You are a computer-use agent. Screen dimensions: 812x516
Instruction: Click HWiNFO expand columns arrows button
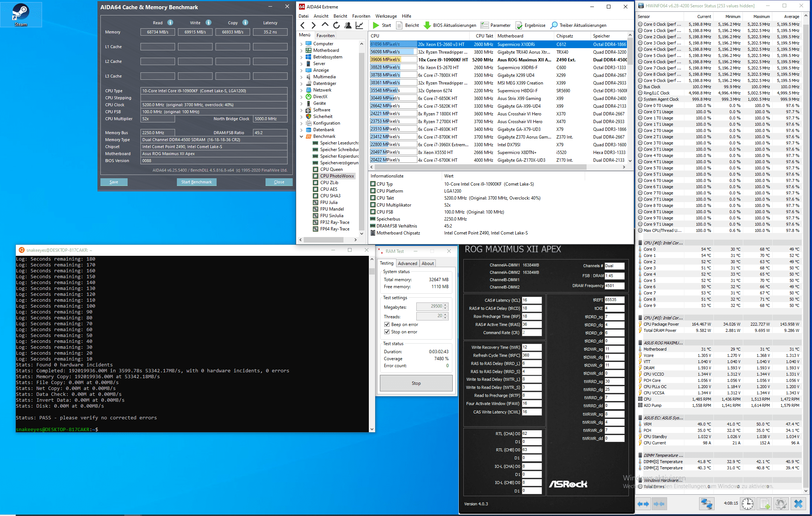643,504
